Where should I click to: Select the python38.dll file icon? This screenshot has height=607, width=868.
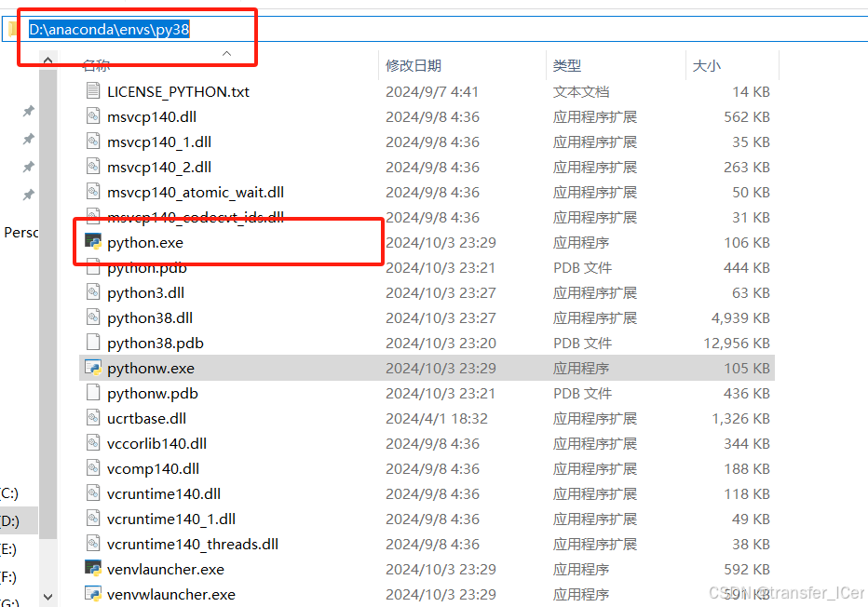pyautogui.click(x=93, y=317)
